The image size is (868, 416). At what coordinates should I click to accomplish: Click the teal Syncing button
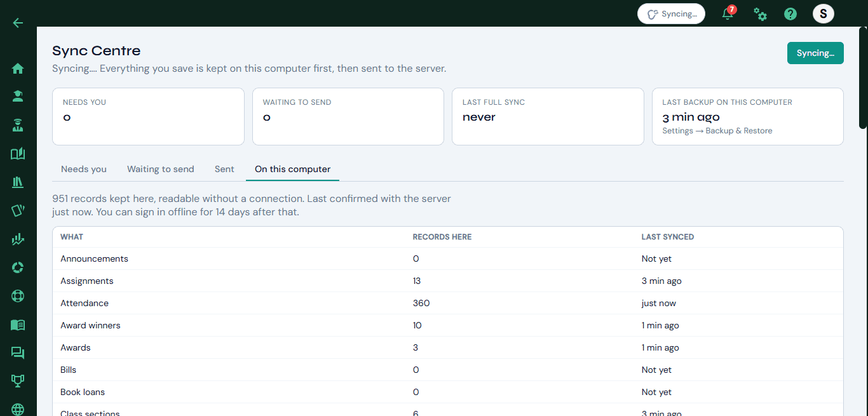[815, 53]
